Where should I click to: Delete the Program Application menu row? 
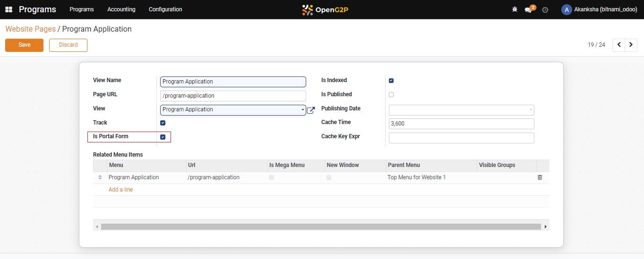pyautogui.click(x=540, y=177)
